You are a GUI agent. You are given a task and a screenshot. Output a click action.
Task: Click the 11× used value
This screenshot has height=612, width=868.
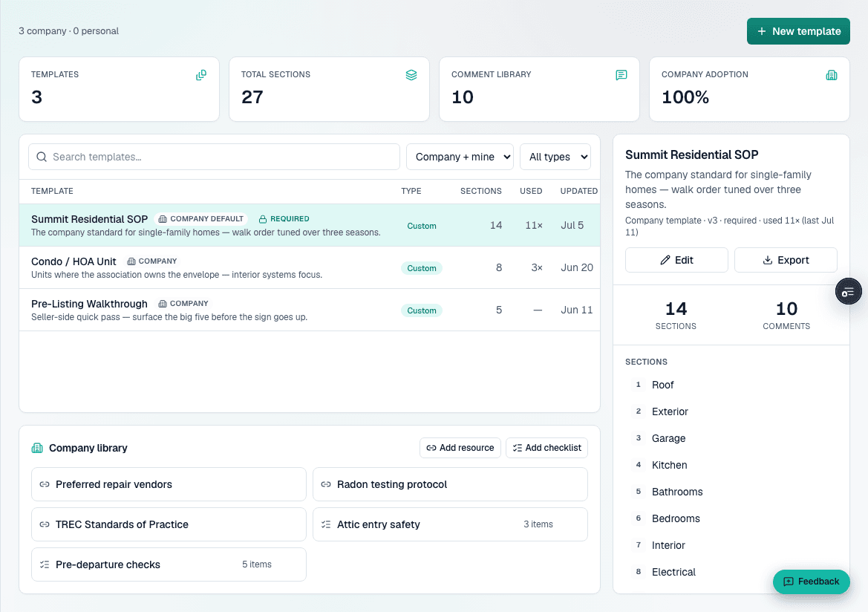click(534, 226)
